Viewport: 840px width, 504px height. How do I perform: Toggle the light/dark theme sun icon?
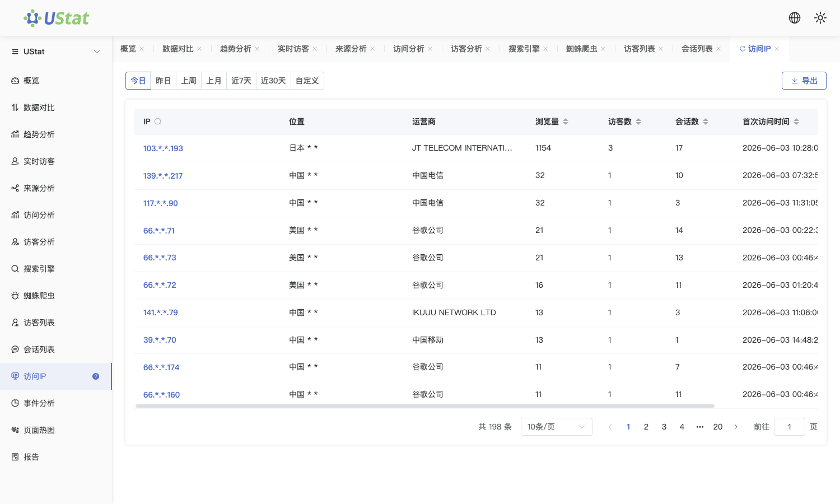coord(820,18)
